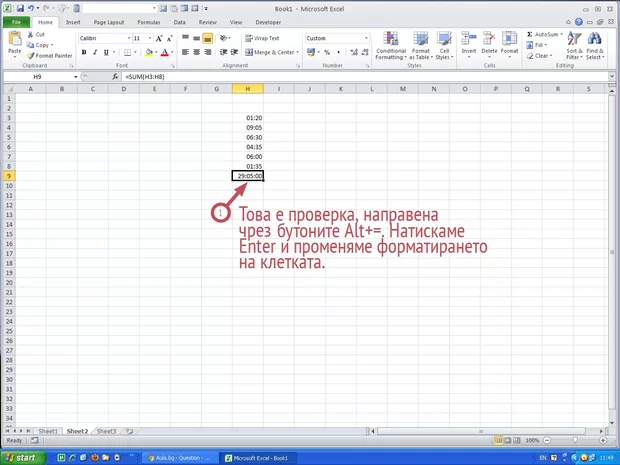Select the Format Painter brush

point(30,56)
